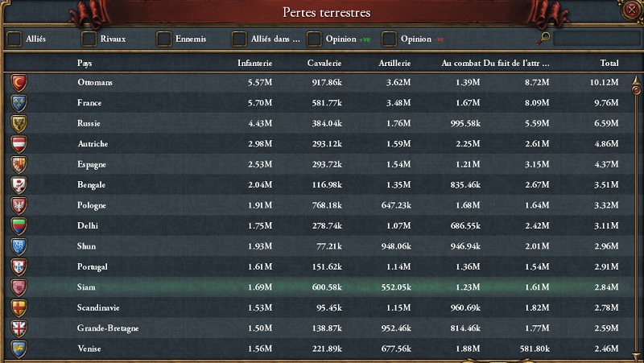Select the Russie coat of arms icon
644x363 pixels.
click(19, 124)
